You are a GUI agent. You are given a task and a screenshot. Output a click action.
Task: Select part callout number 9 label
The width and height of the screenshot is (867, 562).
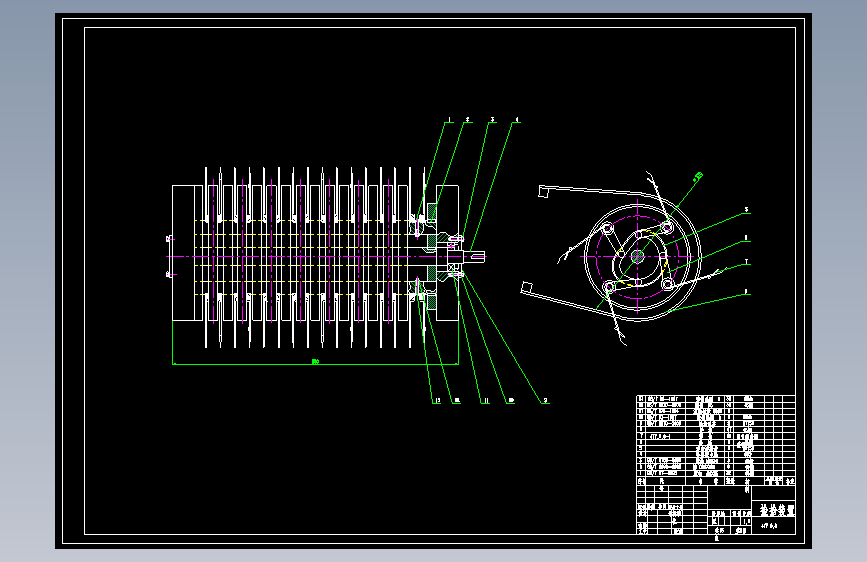coord(545,400)
